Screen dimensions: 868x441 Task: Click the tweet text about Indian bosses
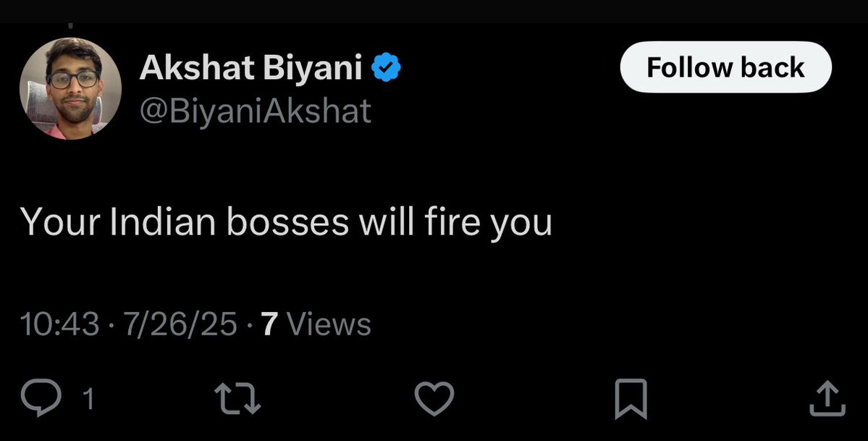(286, 222)
